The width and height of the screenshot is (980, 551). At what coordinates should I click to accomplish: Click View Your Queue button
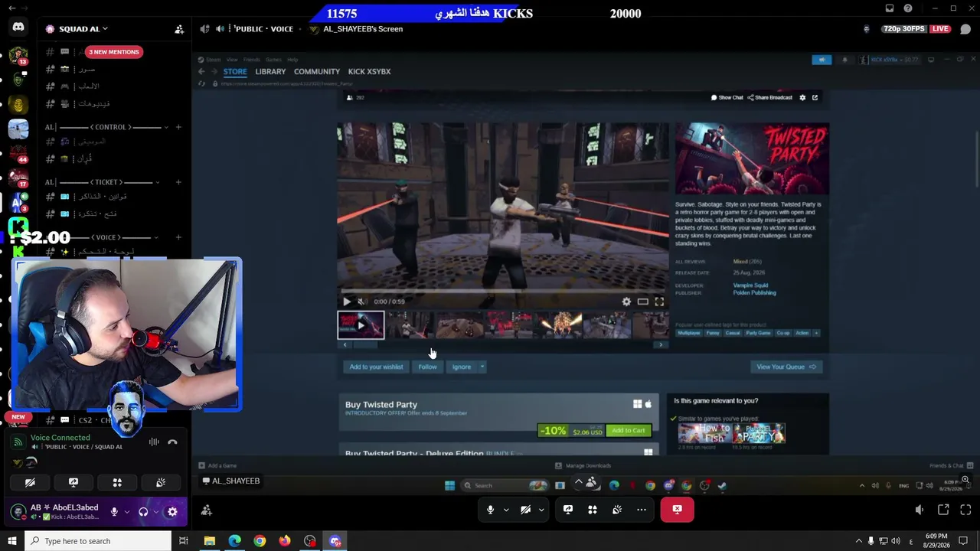coord(786,367)
